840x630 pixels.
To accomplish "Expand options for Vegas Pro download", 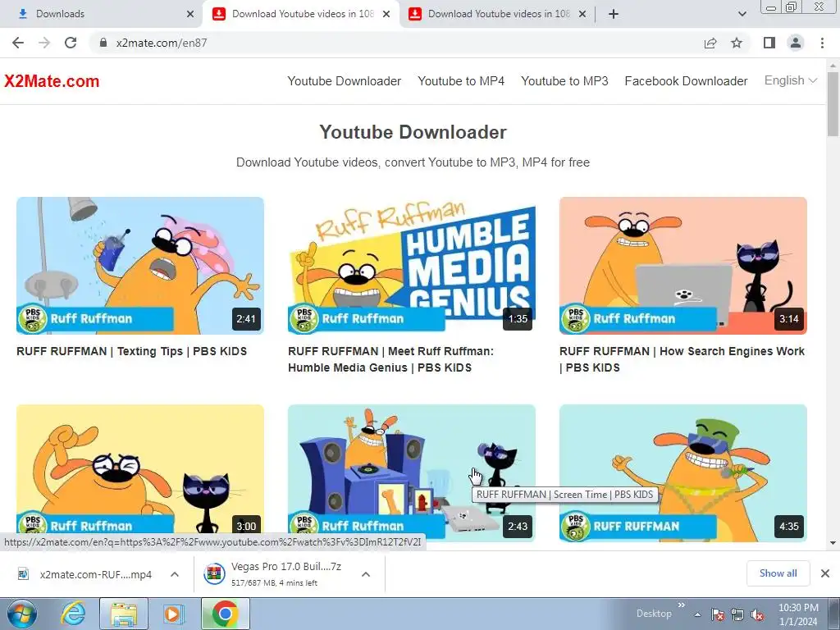I will point(366,574).
